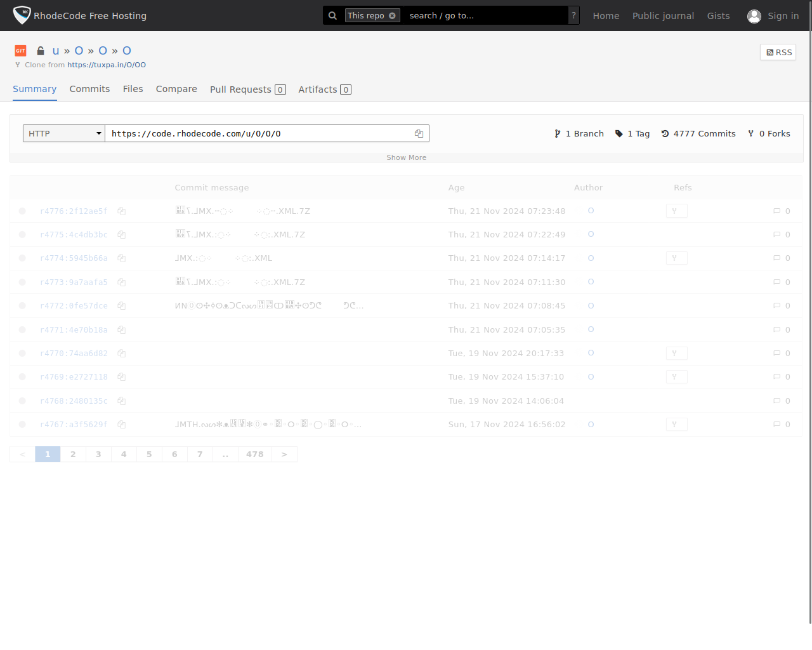The image size is (812, 650).
Task: Click the RhodeCode logo icon
Action: (x=22, y=15)
